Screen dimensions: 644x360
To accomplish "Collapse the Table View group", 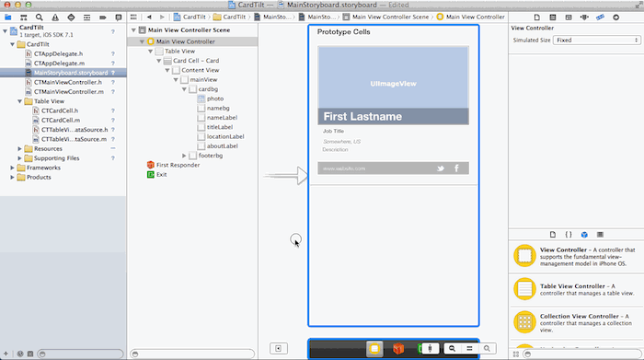I will pos(19,101).
